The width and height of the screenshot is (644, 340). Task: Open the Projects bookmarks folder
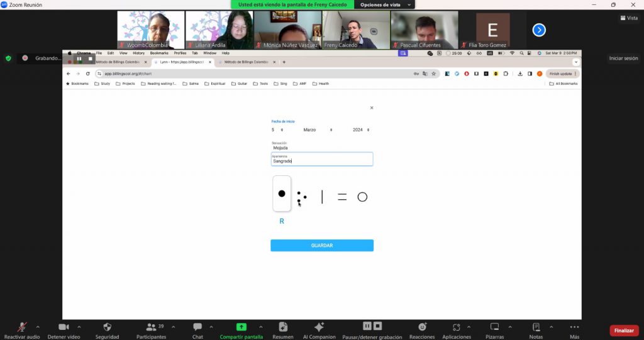[x=125, y=84]
